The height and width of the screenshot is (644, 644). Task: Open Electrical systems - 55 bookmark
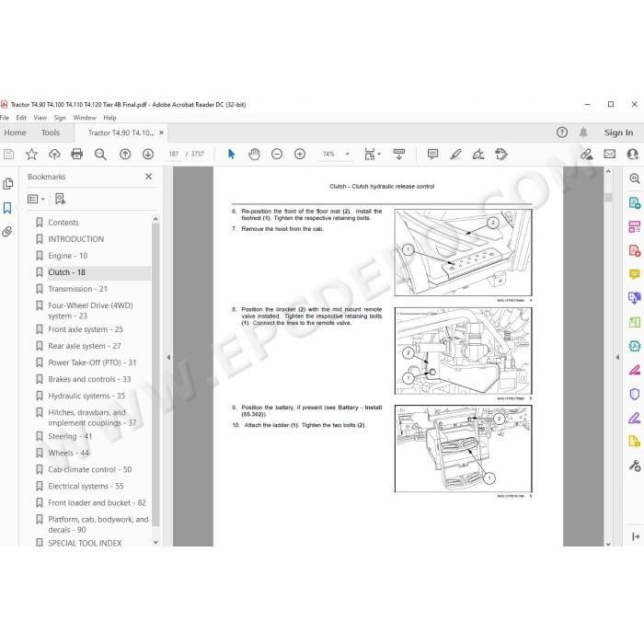click(86, 487)
